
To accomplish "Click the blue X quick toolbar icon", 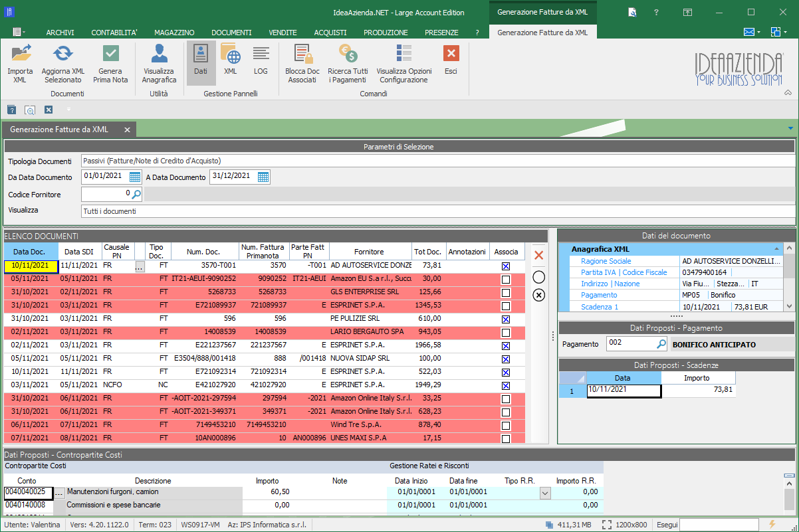I will point(49,110).
